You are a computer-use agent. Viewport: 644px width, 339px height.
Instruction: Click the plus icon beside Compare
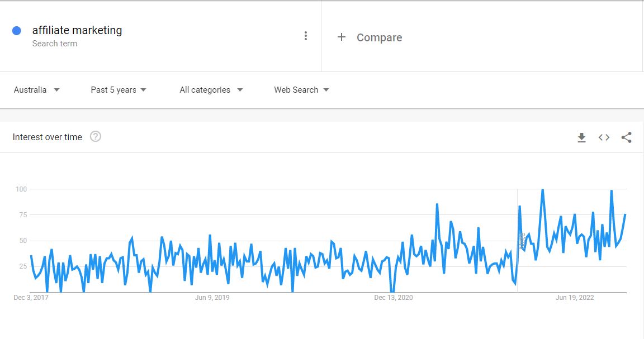tap(342, 37)
